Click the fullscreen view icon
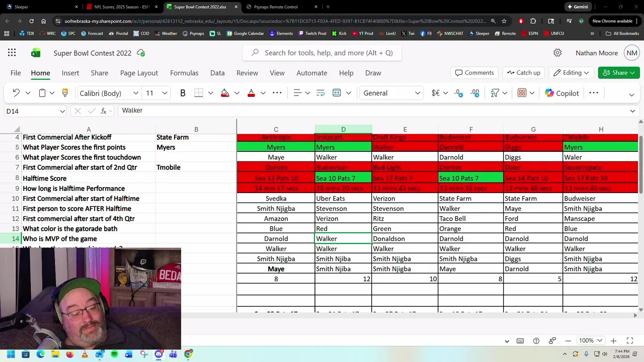644x362 pixels. click(x=629, y=341)
